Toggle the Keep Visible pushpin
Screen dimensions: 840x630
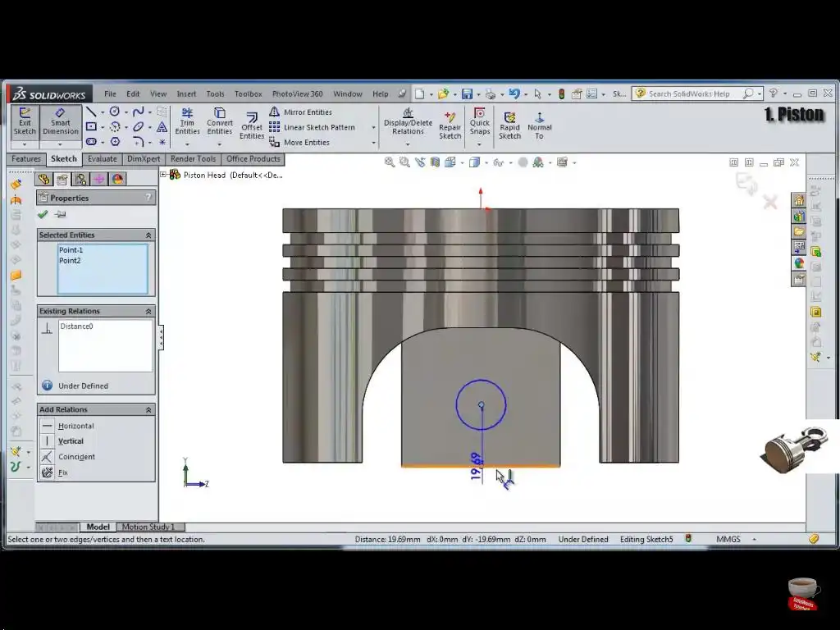click(61, 214)
